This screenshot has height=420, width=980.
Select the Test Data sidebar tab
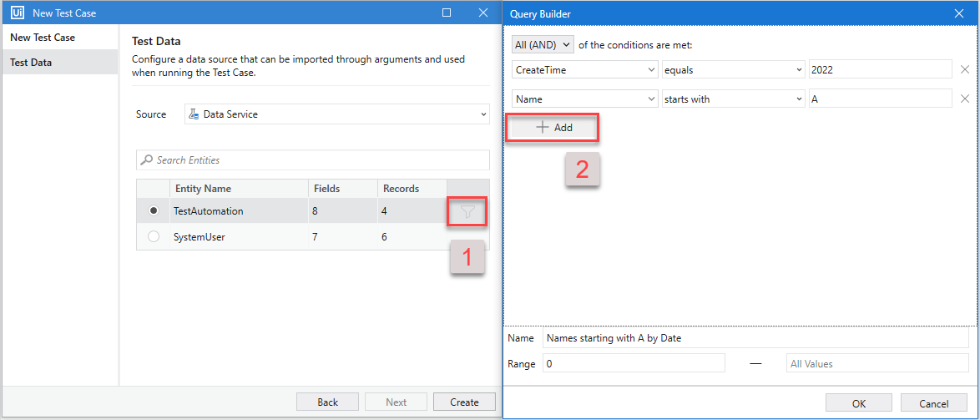point(31,63)
